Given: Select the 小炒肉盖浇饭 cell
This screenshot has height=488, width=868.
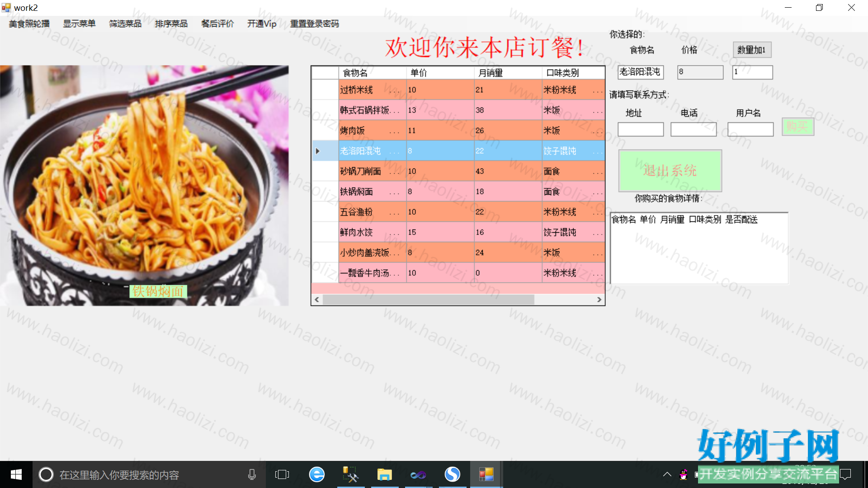Looking at the screenshot, I should pyautogui.click(x=373, y=253).
